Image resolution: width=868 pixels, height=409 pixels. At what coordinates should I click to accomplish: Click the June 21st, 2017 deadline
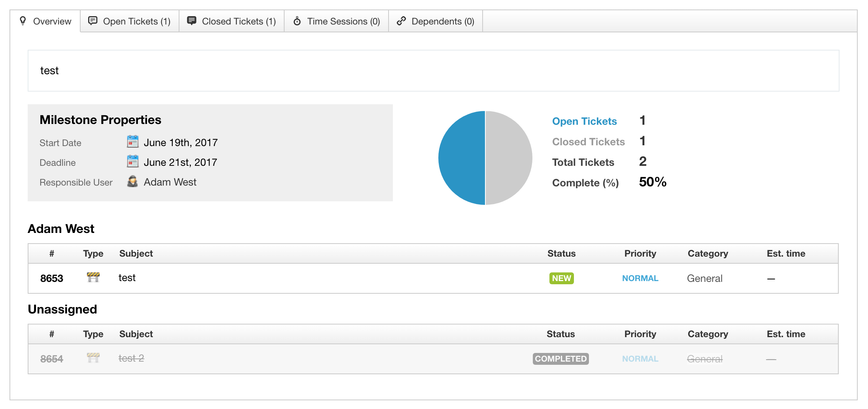[x=180, y=162]
